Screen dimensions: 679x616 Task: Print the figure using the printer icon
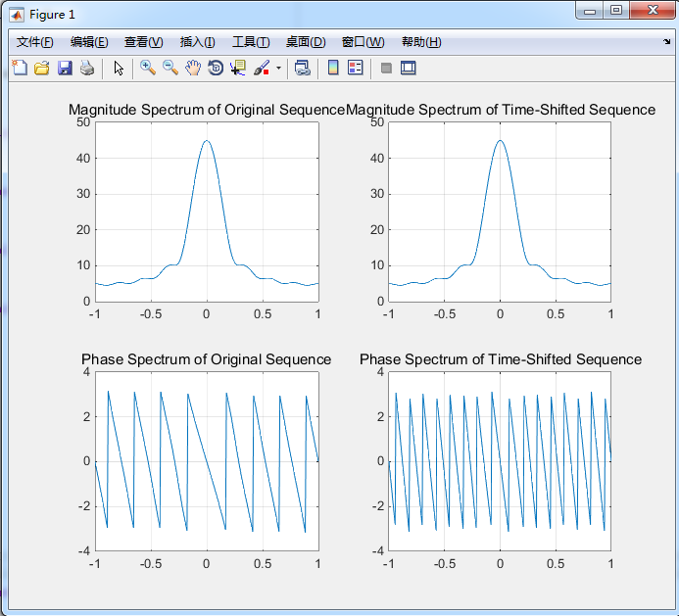tap(87, 68)
